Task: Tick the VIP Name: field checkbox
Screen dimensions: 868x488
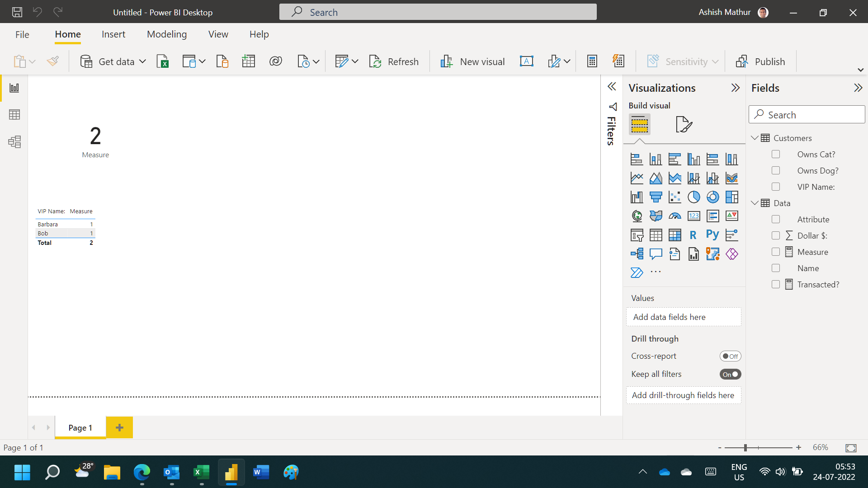Action: (x=776, y=187)
